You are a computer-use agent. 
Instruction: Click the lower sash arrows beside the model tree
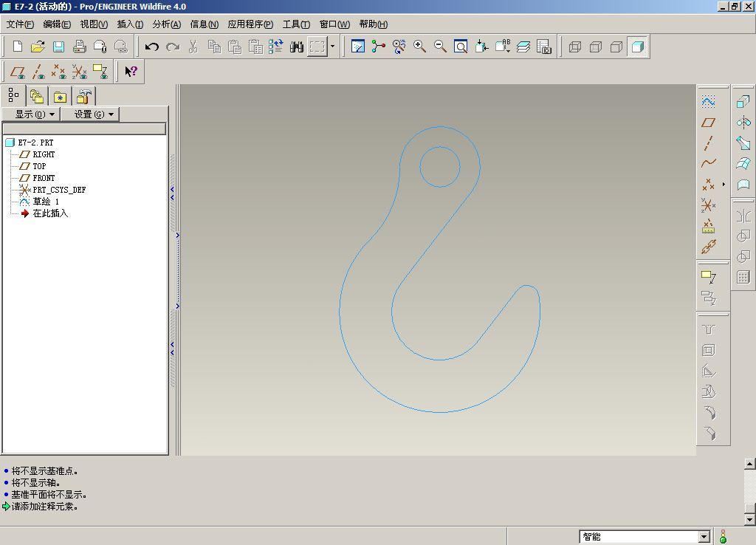[x=172, y=349]
